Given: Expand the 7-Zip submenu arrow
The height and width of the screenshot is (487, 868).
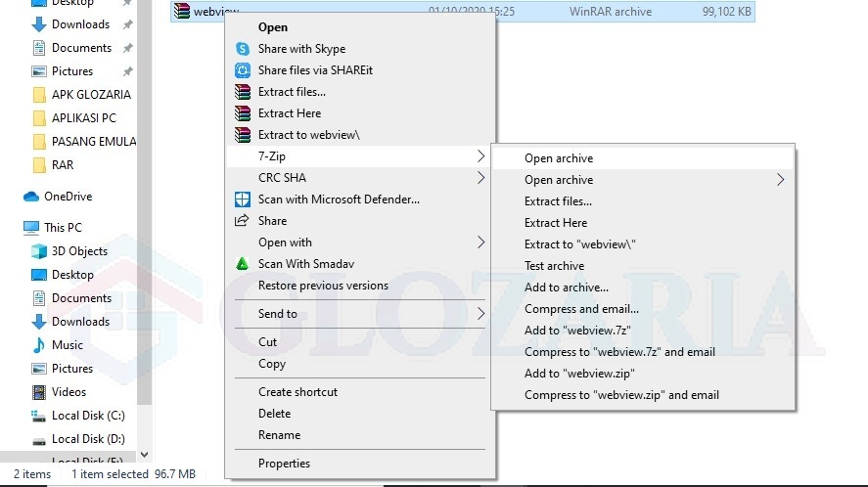Looking at the screenshot, I should 481,156.
